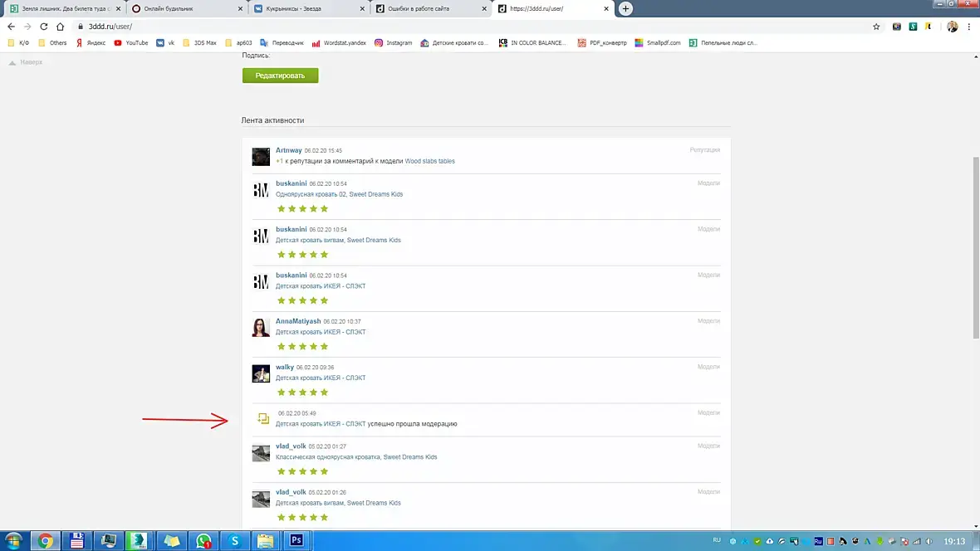
Task: Click the Windows Start button
Action: (x=13, y=540)
